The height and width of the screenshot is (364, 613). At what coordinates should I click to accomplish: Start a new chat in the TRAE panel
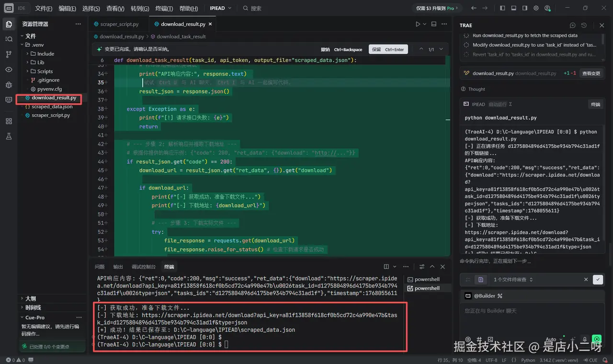coord(572,25)
